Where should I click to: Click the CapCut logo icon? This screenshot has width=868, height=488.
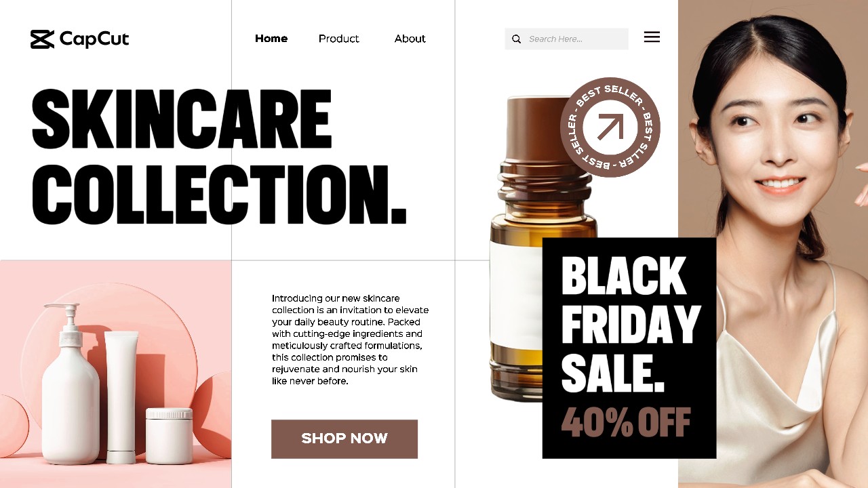(x=42, y=39)
